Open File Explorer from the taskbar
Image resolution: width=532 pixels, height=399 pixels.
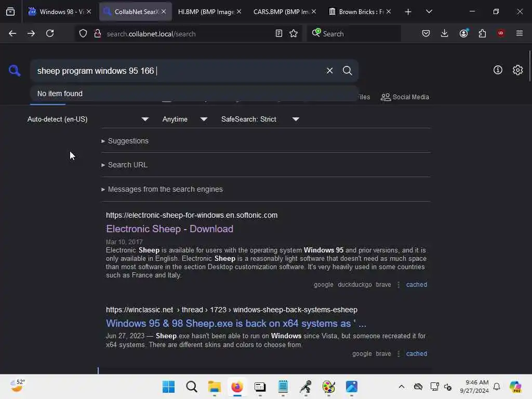coord(215,387)
